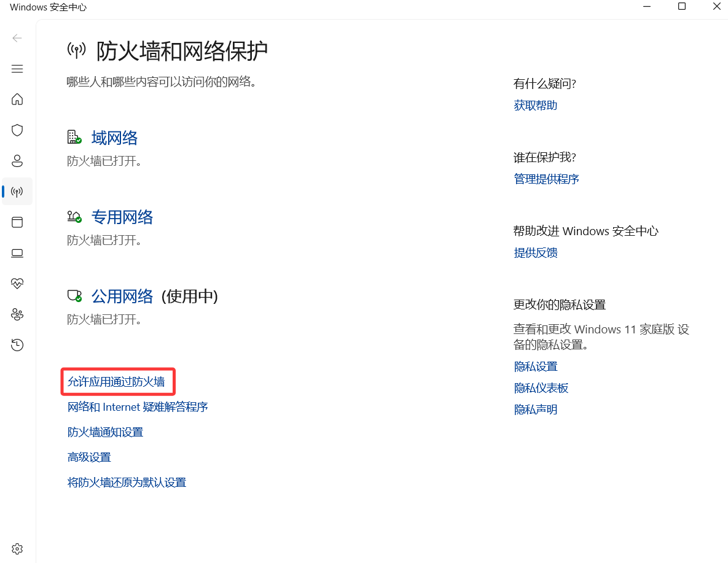
Task: Click 提供反馈 link
Action: point(535,253)
